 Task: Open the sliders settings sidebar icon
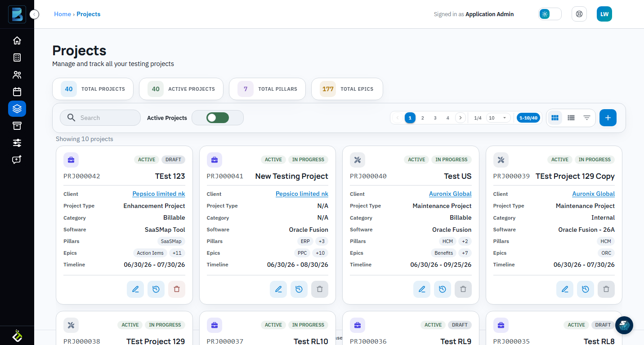17,143
